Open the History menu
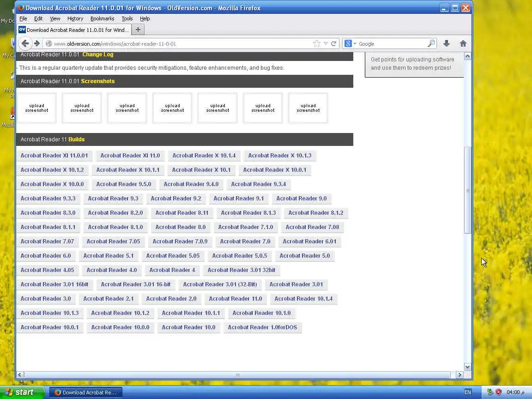The height and width of the screenshot is (399, 532). click(x=75, y=18)
